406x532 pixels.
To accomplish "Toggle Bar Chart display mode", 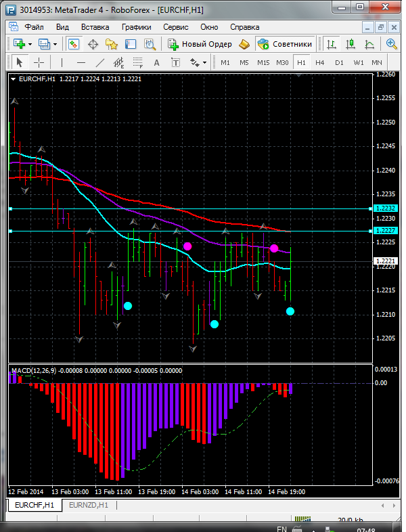I will tap(331, 44).
